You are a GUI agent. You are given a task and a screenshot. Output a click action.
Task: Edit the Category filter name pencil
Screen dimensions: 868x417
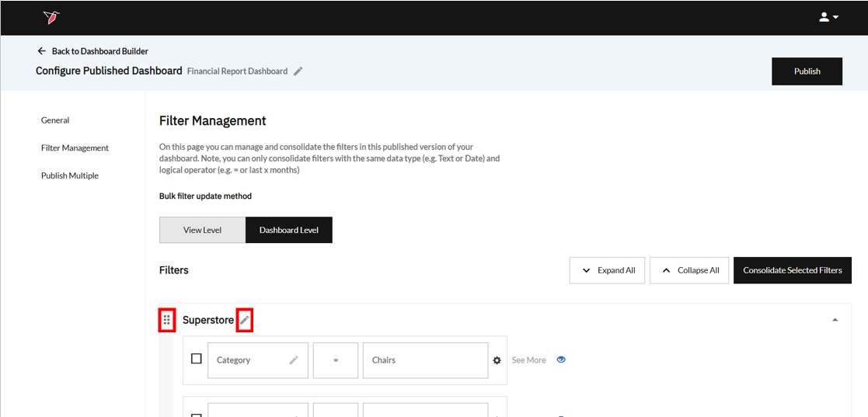tap(294, 360)
